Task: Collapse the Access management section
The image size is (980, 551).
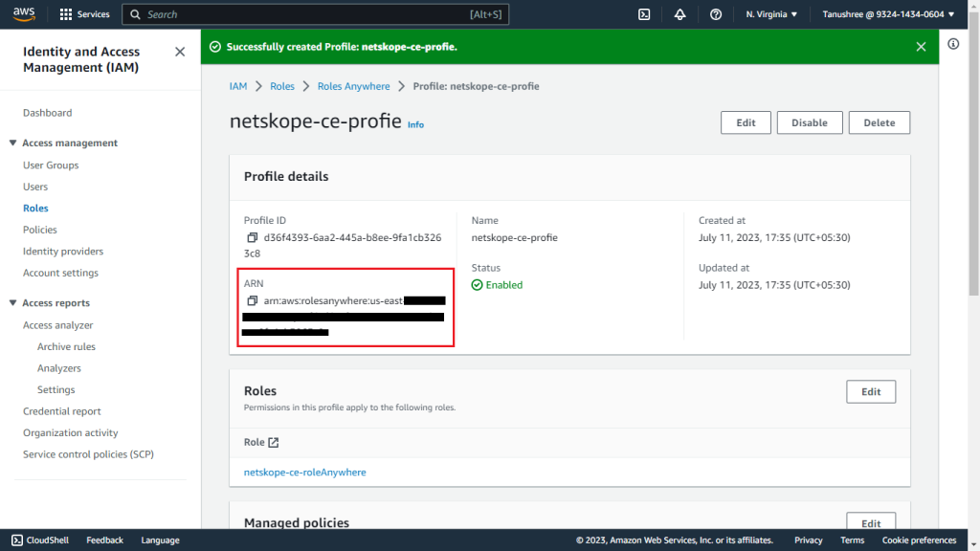Action: [x=12, y=143]
